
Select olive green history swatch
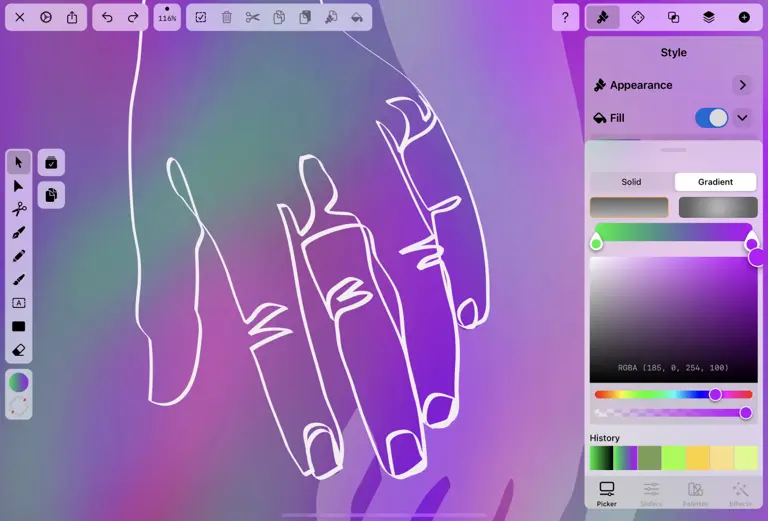pyautogui.click(x=649, y=458)
